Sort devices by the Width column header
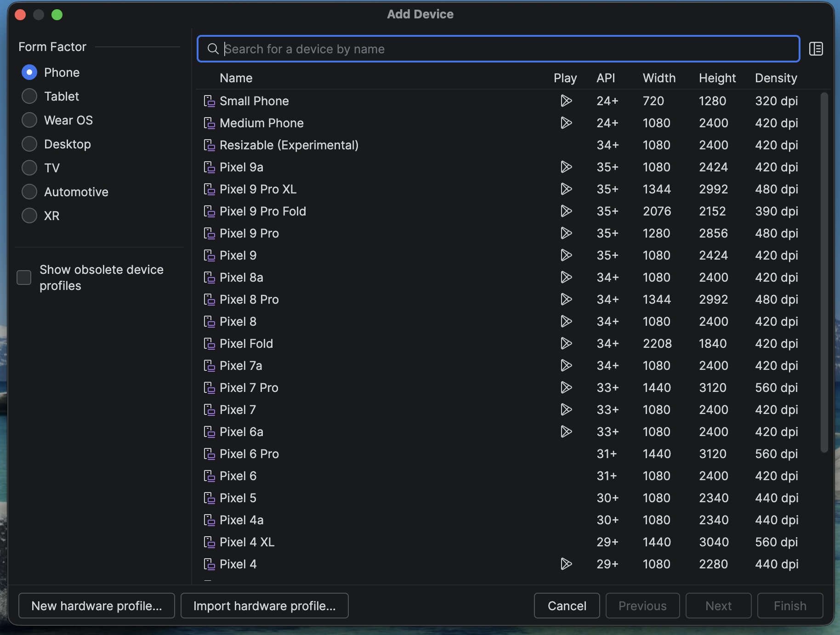The width and height of the screenshot is (840, 635). click(659, 78)
